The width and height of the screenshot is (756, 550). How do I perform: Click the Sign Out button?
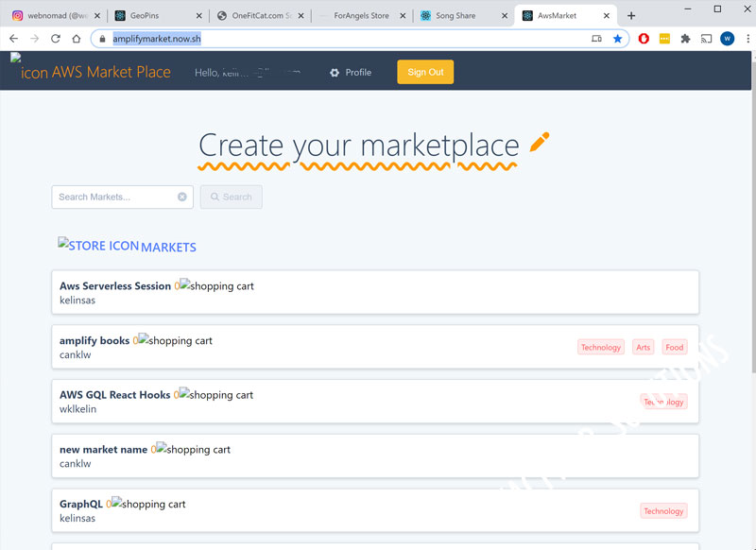425,72
